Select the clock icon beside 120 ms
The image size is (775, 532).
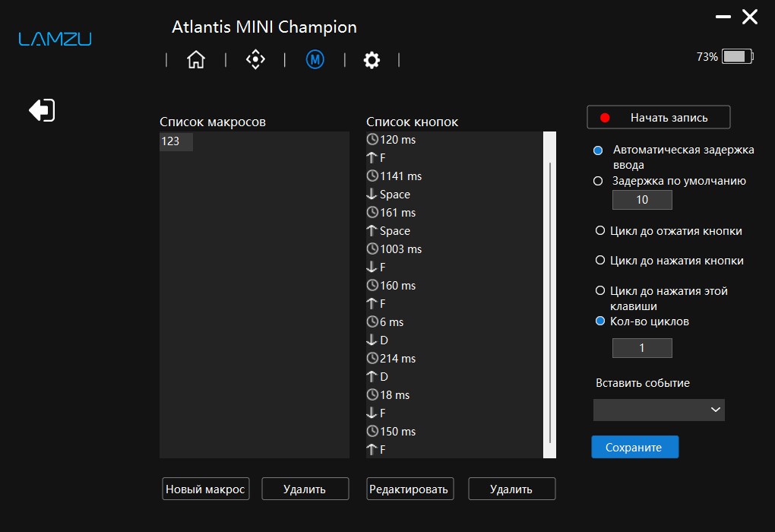pyautogui.click(x=372, y=139)
